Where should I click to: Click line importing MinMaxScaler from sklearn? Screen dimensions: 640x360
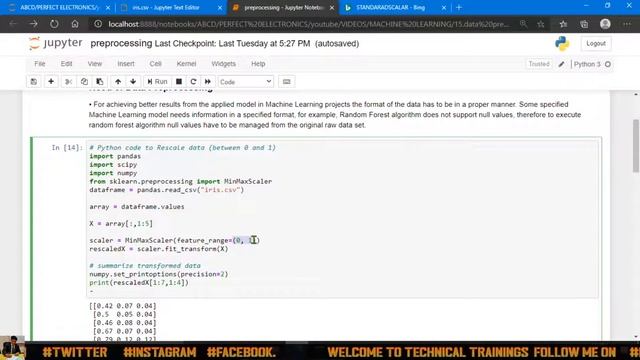tap(180, 181)
